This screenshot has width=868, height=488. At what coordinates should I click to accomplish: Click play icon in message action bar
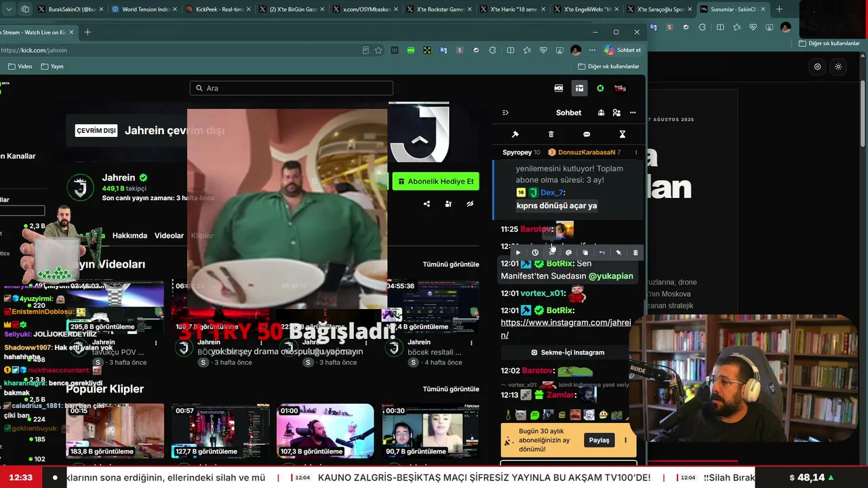pos(518,253)
